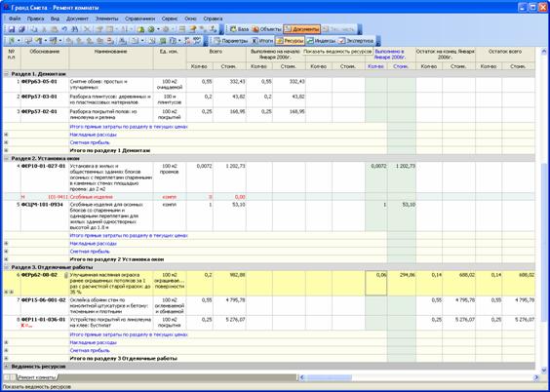Click the green globe icon in top toolbar
The image size is (550, 392).
(151, 29)
